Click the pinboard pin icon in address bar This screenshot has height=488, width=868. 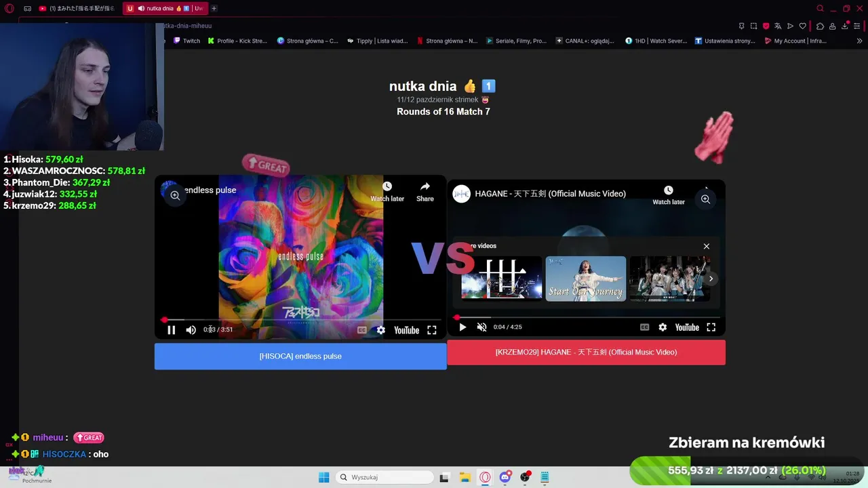[741, 26]
